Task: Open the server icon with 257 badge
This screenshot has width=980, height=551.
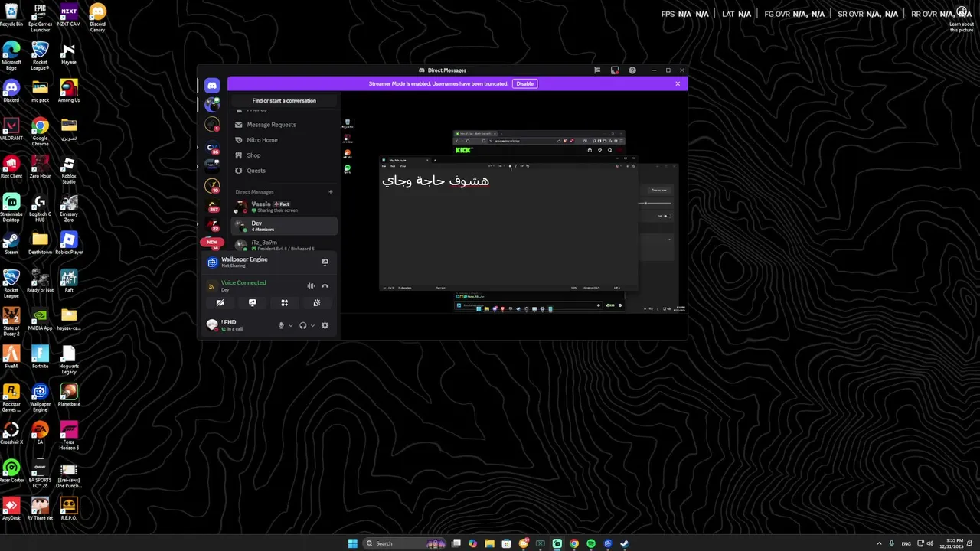Action: pos(212,206)
